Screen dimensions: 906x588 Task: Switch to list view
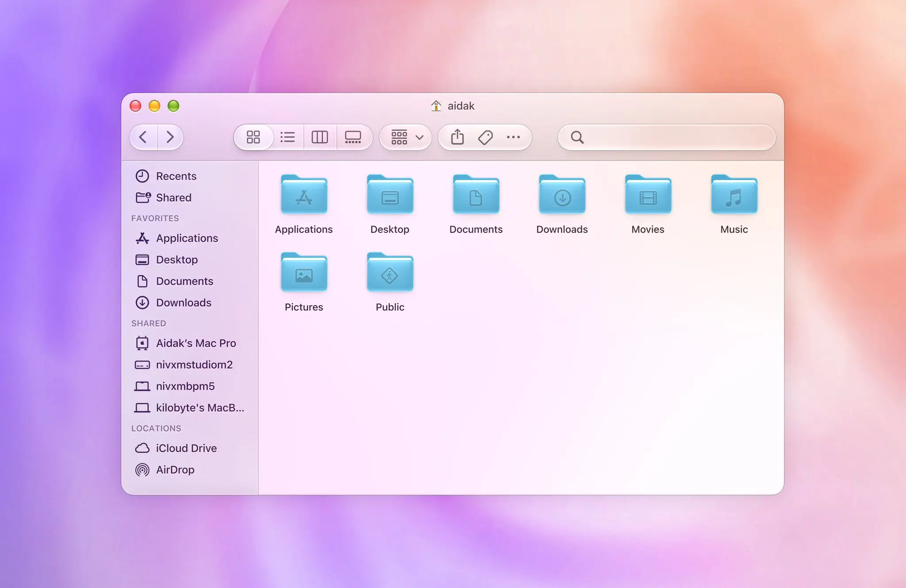point(288,137)
